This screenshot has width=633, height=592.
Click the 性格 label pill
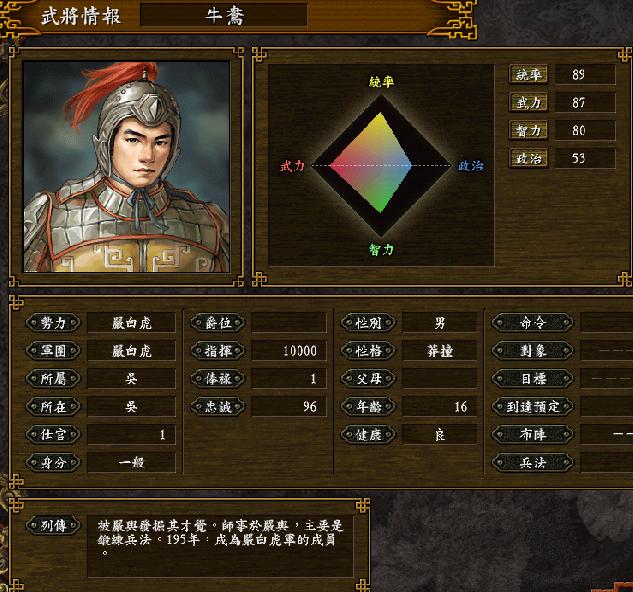pyautogui.click(x=368, y=351)
